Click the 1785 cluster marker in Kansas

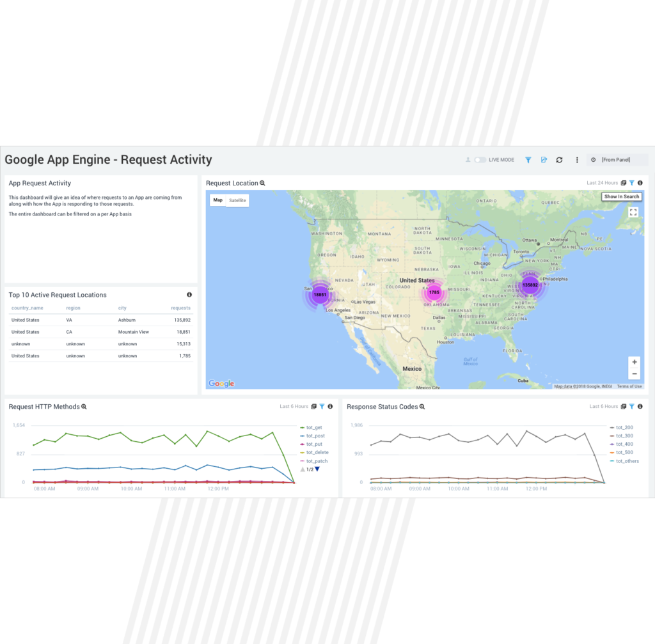click(x=434, y=292)
